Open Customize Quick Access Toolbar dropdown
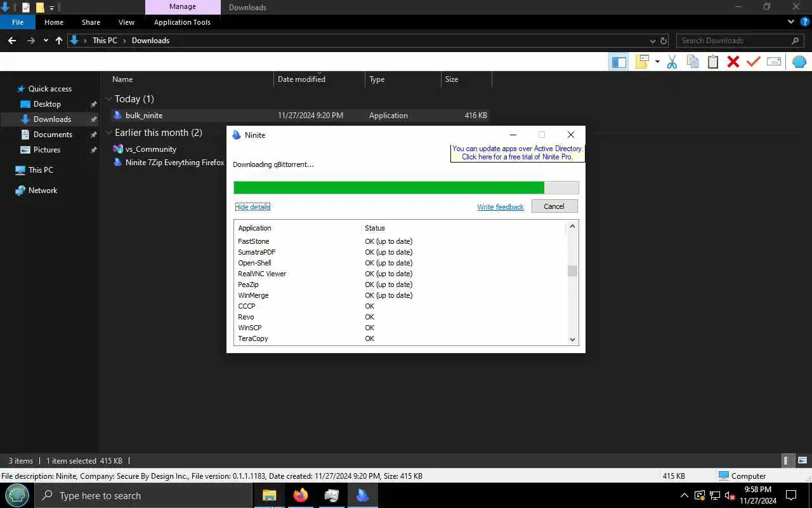 click(x=52, y=8)
